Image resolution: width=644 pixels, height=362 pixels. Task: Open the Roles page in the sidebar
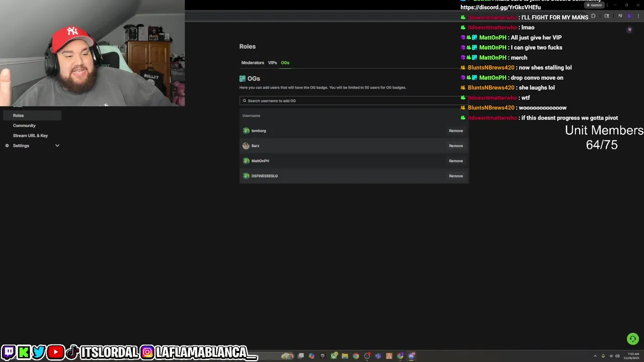pos(31,115)
